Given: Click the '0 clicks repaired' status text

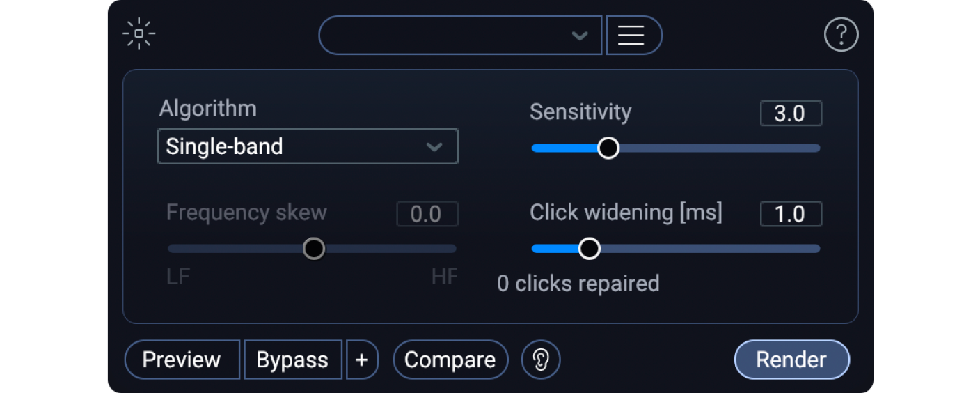Looking at the screenshot, I should 578,284.
